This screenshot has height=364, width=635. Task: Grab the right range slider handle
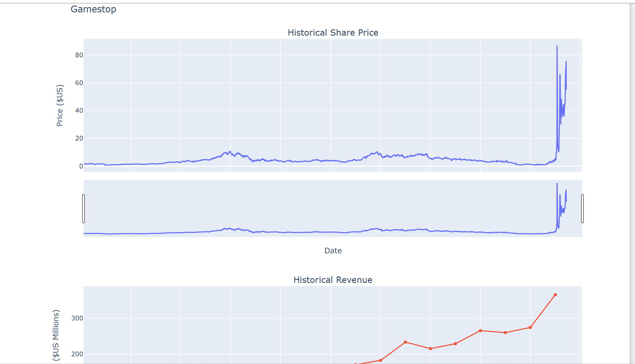[582, 209]
